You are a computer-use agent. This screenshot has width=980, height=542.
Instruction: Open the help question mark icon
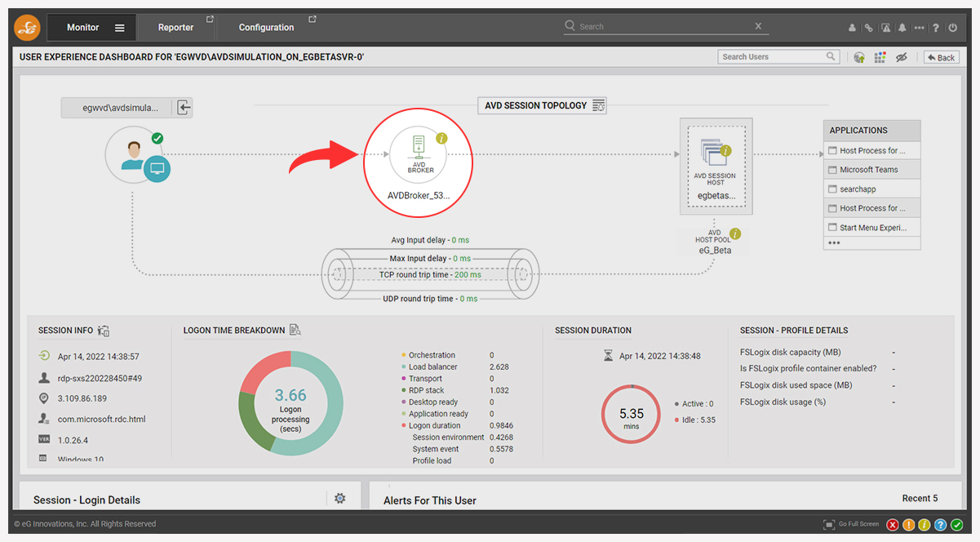pos(936,28)
